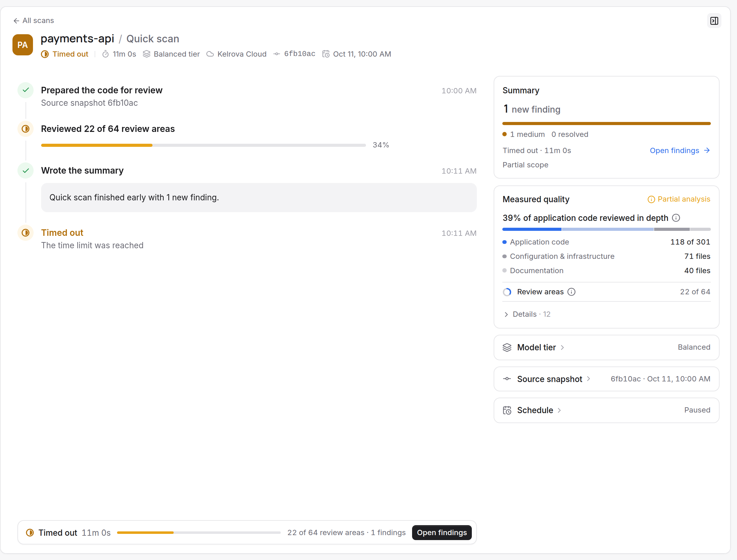The image size is (737, 560).
Task: Open the Source snapshot row
Action: tap(606, 379)
